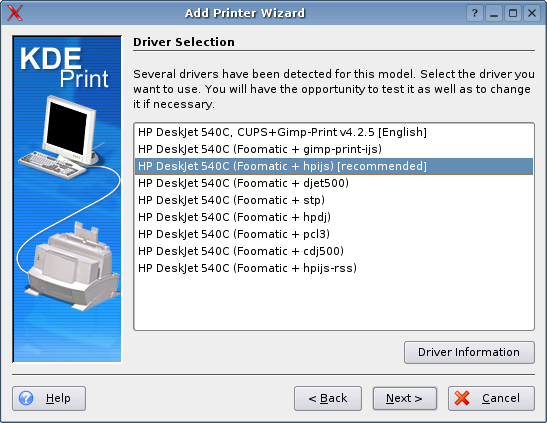Screen dimensions: 547x423
Task: Choose the Foomatic + djet500 driver
Action: click(334, 183)
